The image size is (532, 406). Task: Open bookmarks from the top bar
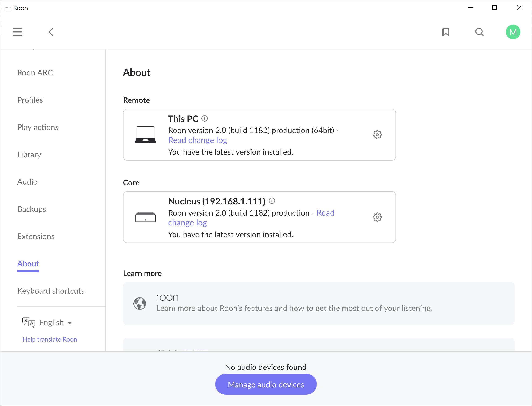446,32
